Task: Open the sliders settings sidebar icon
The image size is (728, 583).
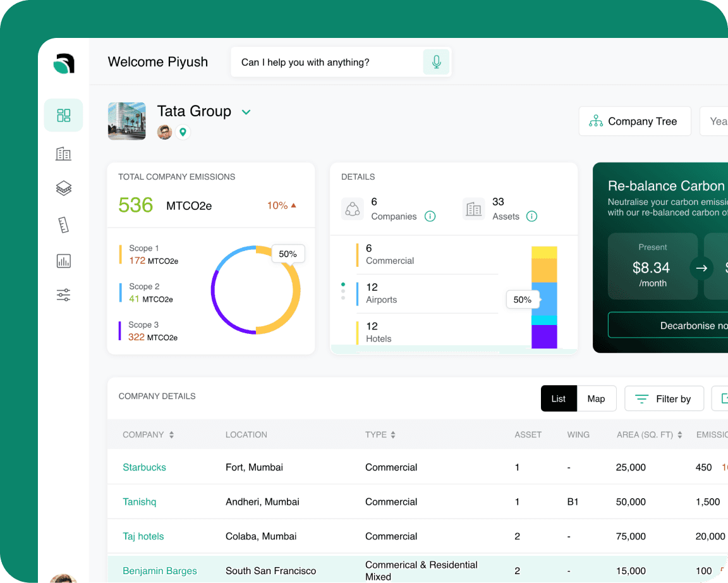Action: pos(64,295)
